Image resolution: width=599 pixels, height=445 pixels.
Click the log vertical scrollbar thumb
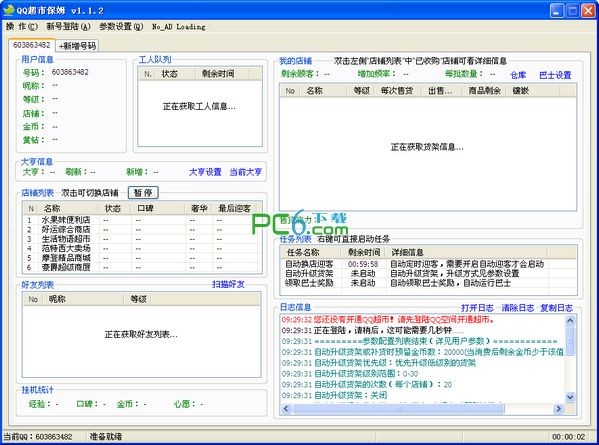click(570, 341)
